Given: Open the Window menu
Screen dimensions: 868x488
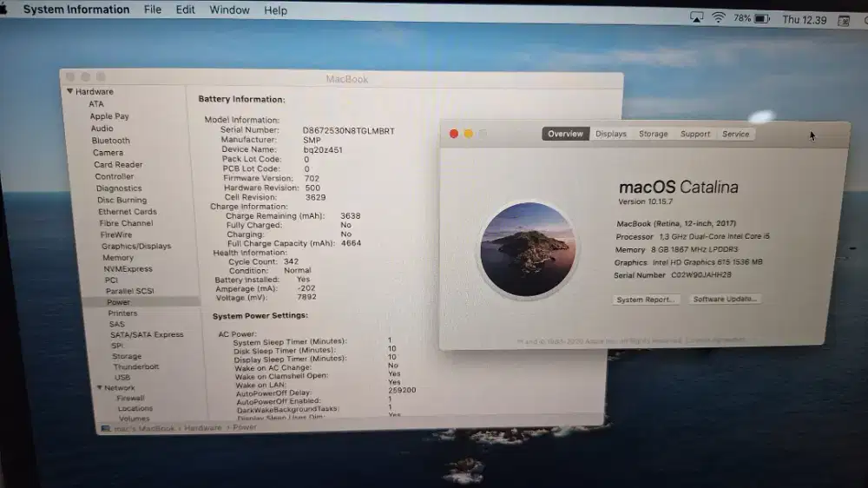Looking at the screenshot, I should point(229,10).
